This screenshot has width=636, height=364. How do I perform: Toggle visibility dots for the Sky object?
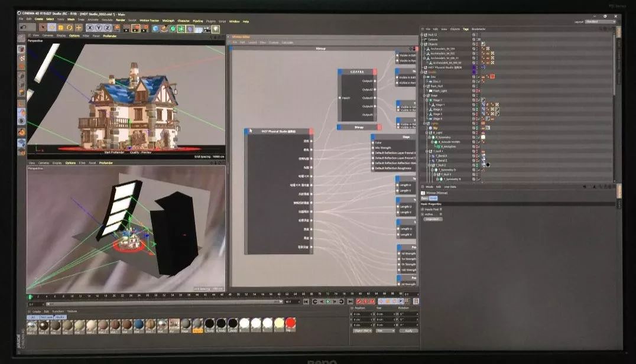coord(474,127)
